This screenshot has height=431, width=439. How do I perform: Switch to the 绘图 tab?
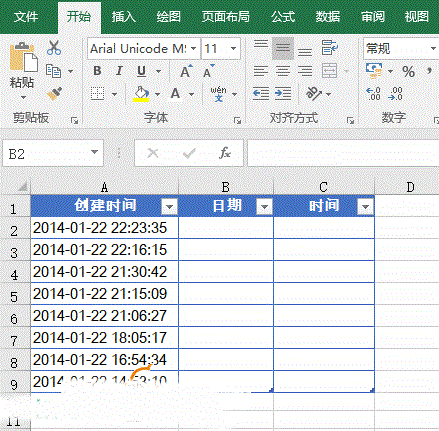click(x=169, y=17)
